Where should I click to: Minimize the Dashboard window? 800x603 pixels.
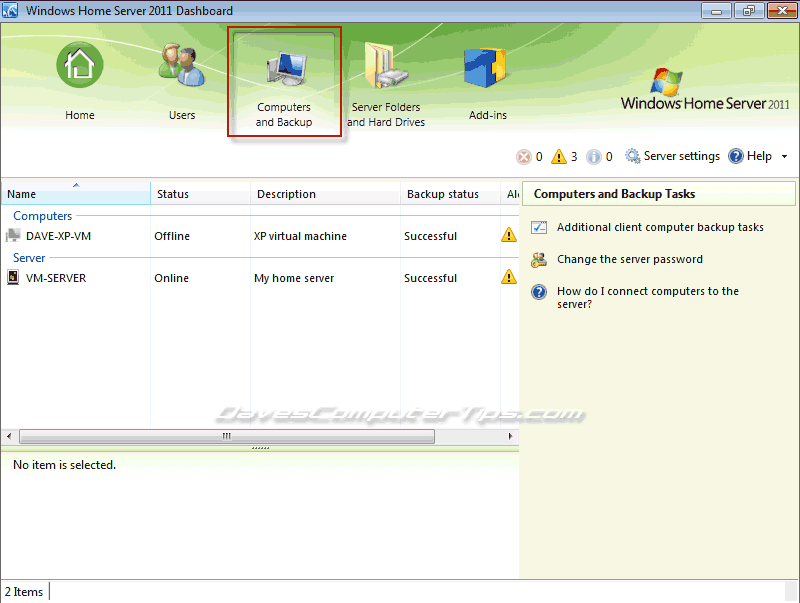pos(716,11)
